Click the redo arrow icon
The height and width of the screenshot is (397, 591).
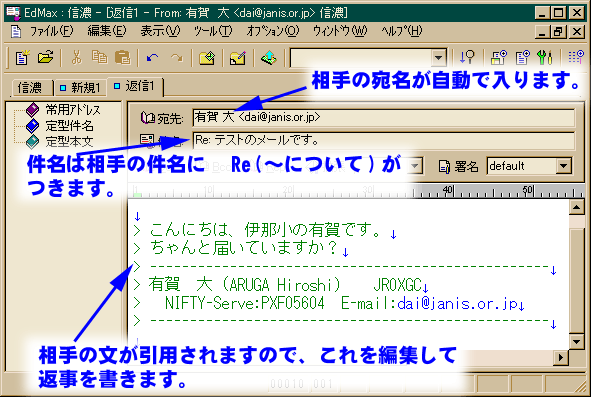(x=176, y=58)
